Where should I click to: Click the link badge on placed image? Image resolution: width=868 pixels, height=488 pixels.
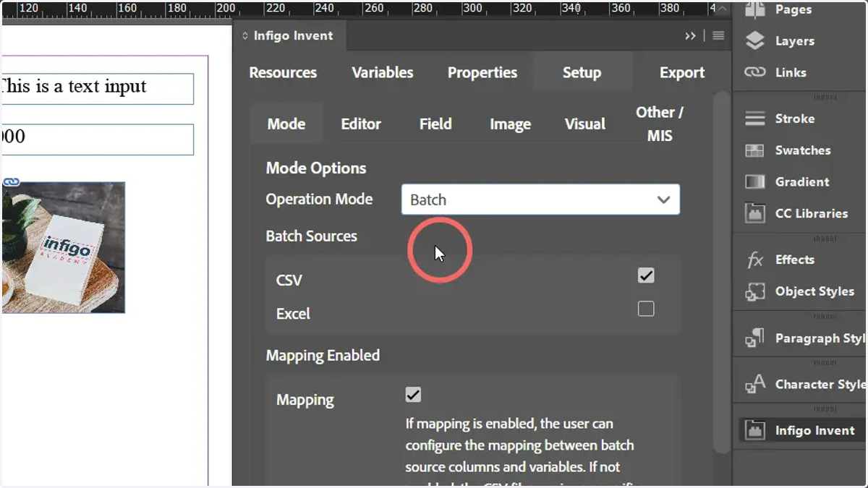(11, 182)
